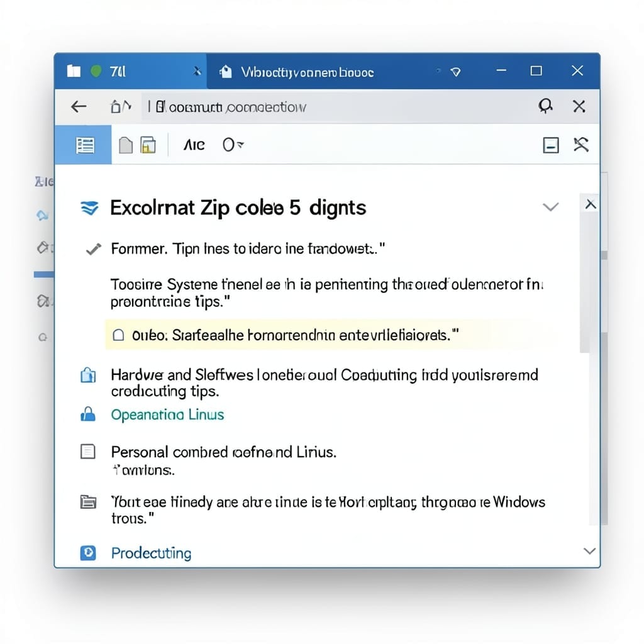
Task: Go back with the left arrow button
Action: pyautogui.click(x=79, y=107)
